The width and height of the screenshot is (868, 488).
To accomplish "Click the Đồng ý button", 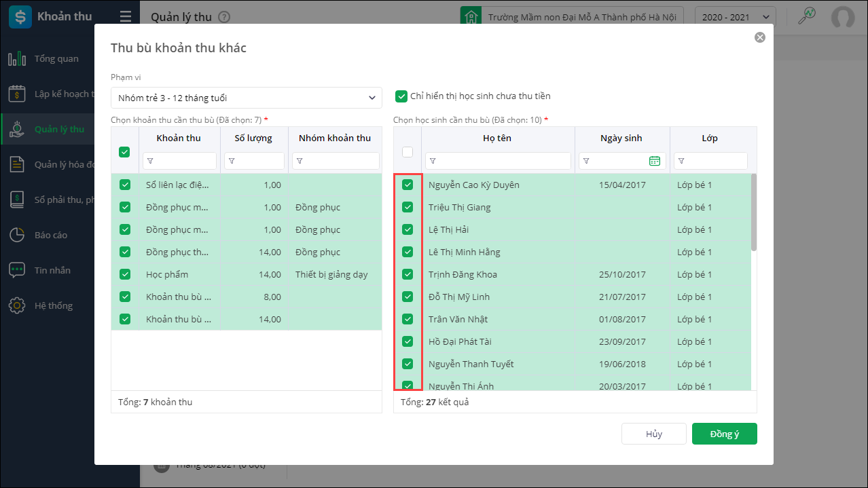I will 724,434.
